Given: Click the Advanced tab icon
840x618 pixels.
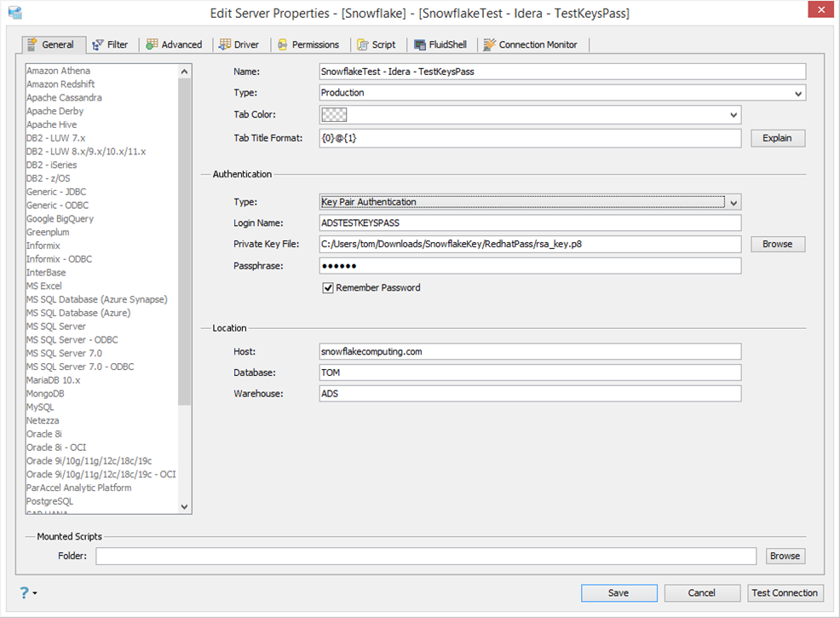Looking at the screenshot, I should point(152,44).
